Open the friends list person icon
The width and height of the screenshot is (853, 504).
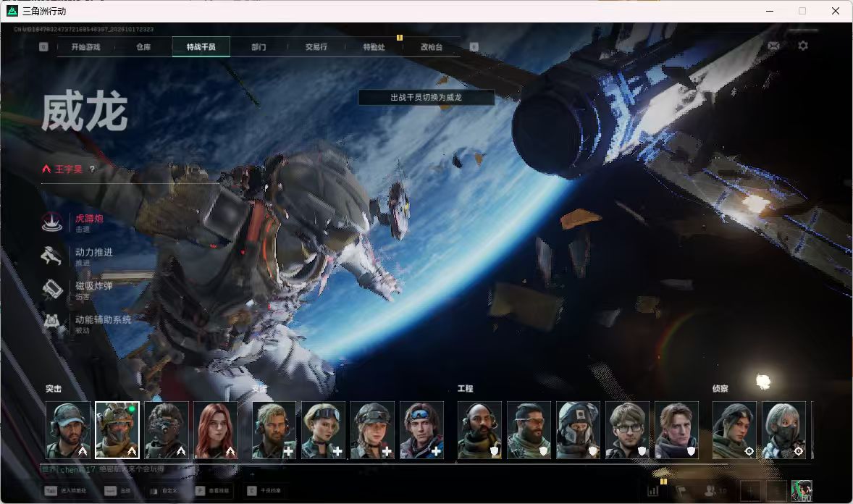point(710,491)
